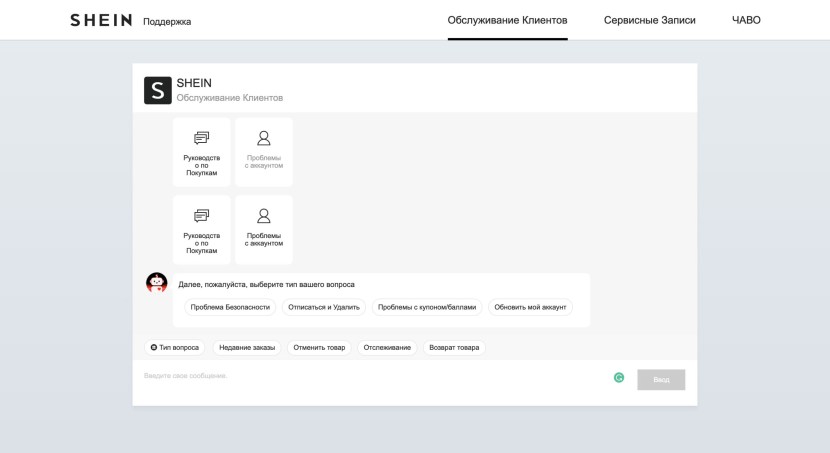Switch to the Сервисные Записи tab
830x453 pixels.
(x=649, y=20)
